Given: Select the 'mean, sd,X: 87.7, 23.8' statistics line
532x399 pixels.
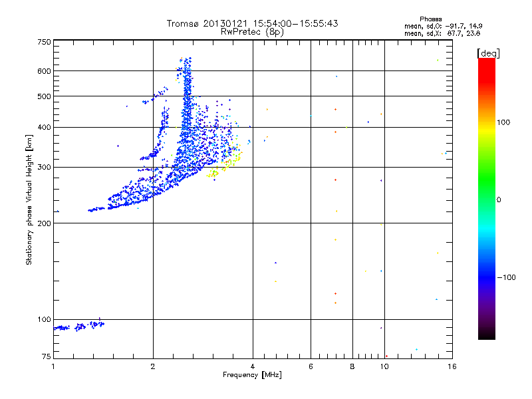Looking at the screenshot, I should pyautogui.click(x=442, y=33).
